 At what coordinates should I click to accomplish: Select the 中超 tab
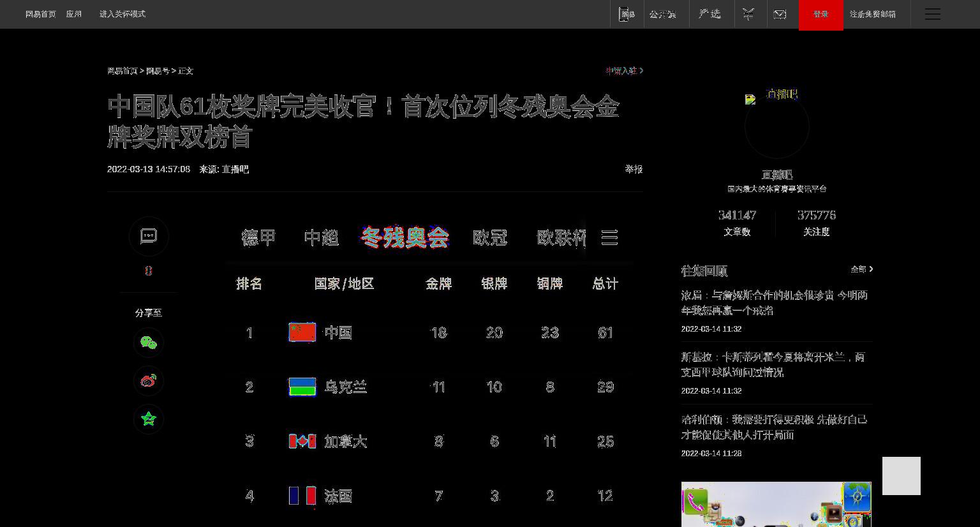(x=321, y=237)
